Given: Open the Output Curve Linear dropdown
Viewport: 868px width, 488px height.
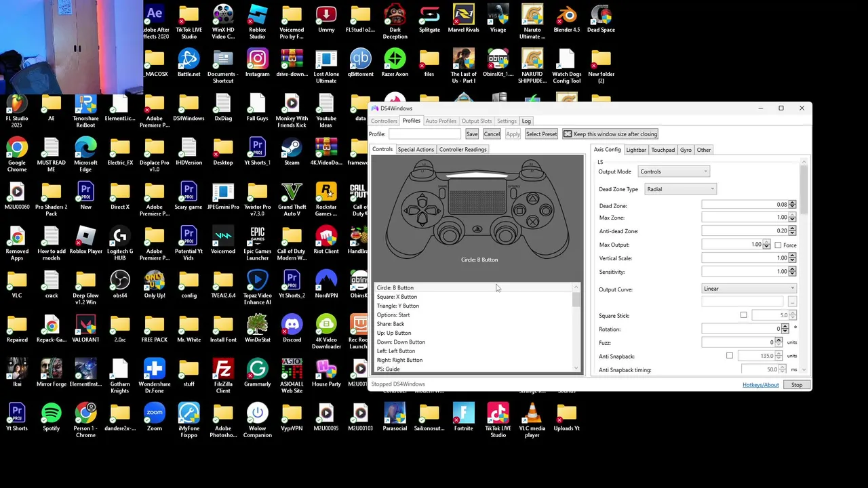Looking at the screenshot, I should click(x=749, y=289).
